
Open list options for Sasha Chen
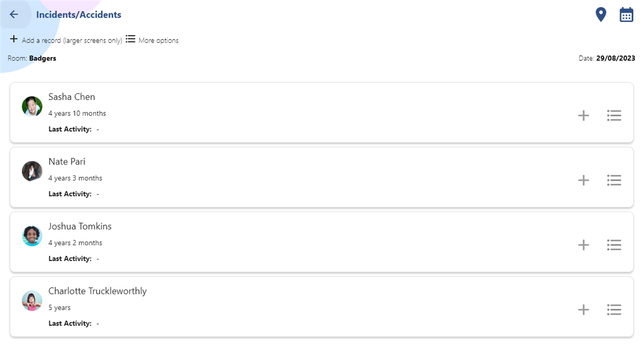click(x=614, y=116)
